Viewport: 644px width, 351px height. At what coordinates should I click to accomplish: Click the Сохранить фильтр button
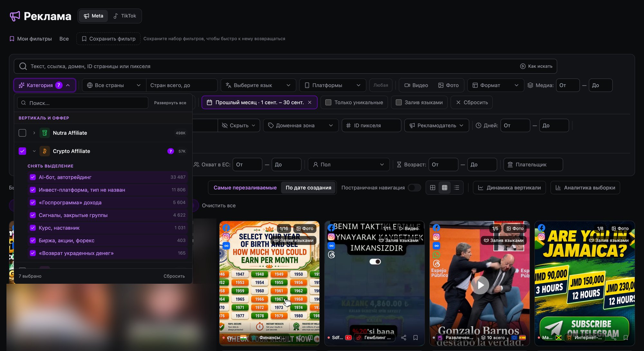(x=109, y=39)
